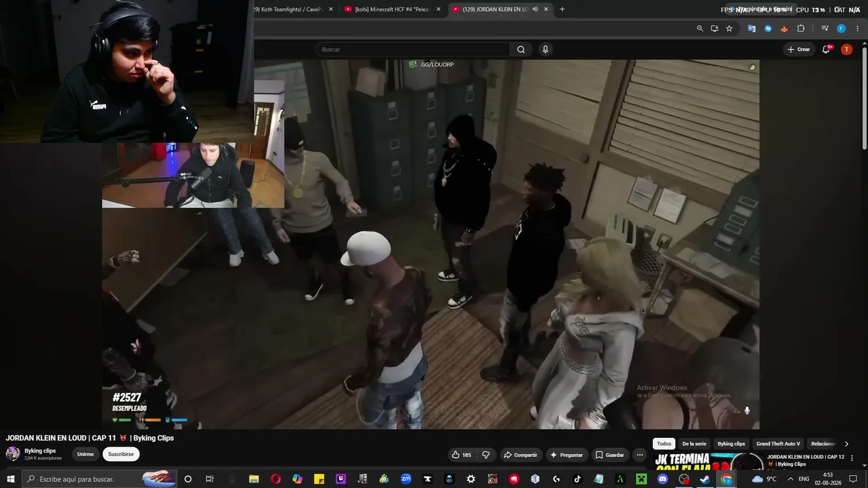868x488 pixels.
Task: Show hidden system tray icons
Action: tap(790, 479)
